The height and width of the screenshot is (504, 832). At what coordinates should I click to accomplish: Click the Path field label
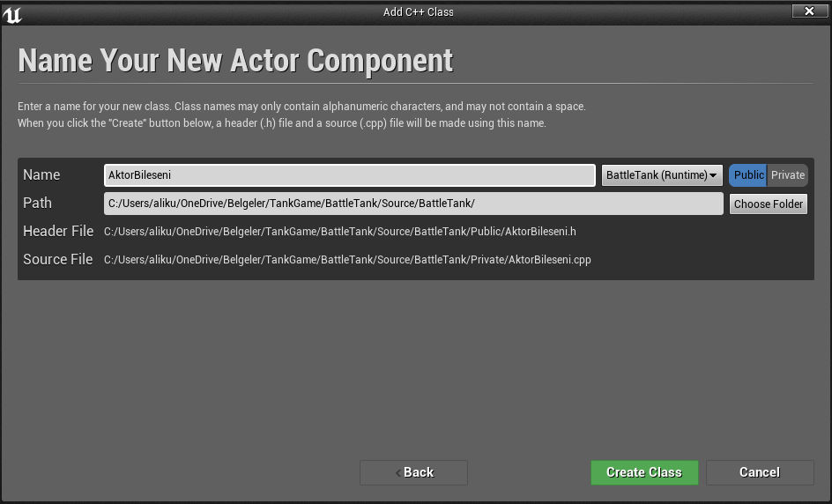point(37,204)
